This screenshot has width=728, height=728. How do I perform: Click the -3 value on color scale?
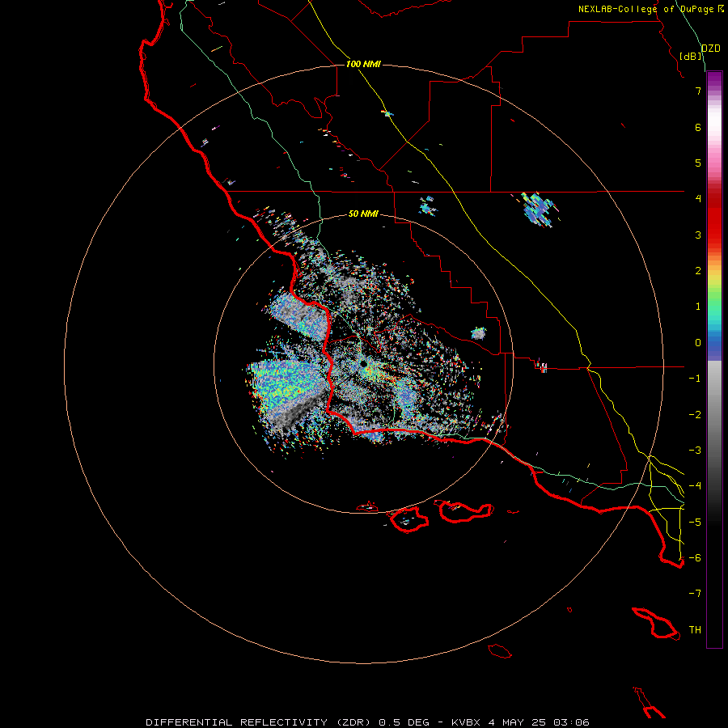[695, 451]
